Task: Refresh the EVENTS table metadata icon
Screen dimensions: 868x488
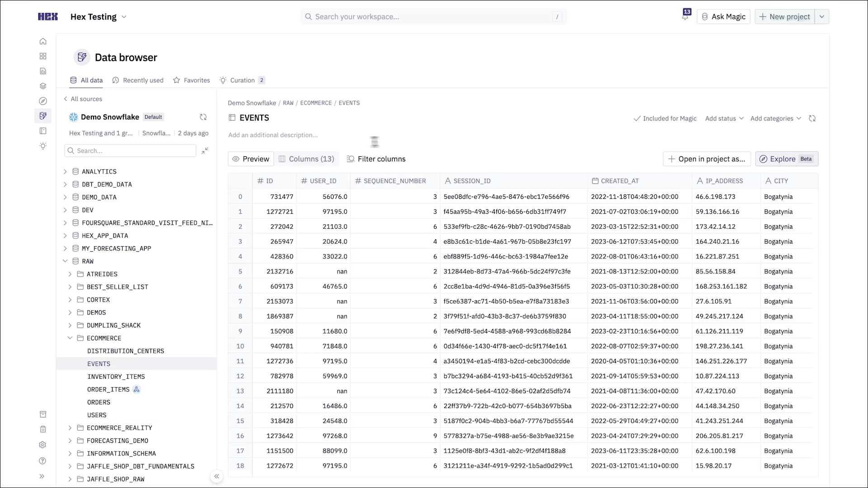Action: [x=812, y=118]
